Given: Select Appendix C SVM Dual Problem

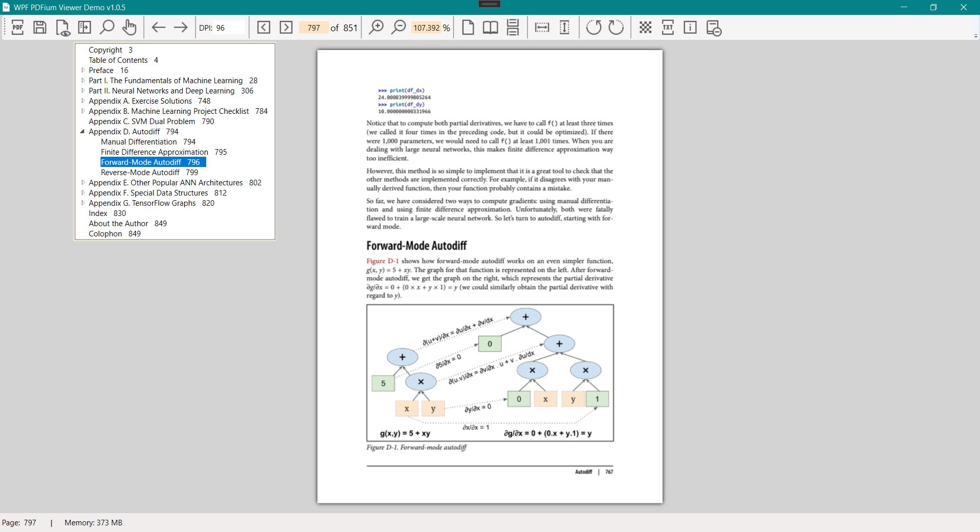Looking at the screenshot, I should click(152, 122).
